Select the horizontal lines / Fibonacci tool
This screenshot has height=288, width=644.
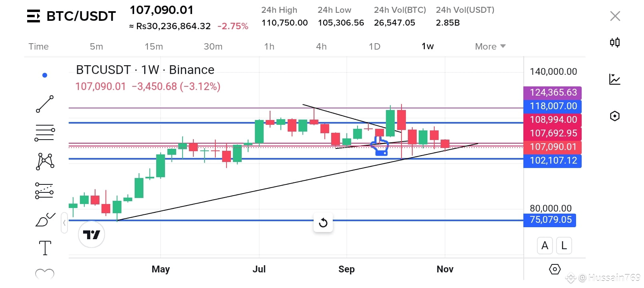(x=45, y=133)
